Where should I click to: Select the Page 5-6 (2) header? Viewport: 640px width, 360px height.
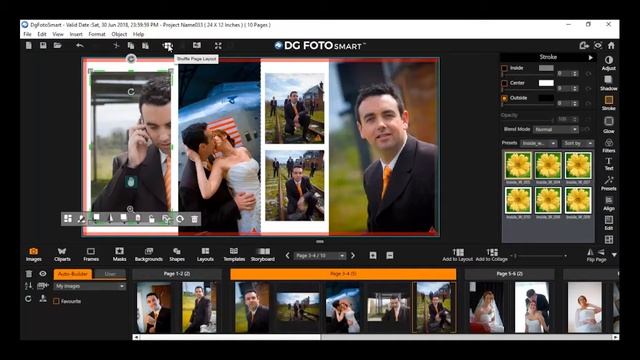click(x=509, y=274)
